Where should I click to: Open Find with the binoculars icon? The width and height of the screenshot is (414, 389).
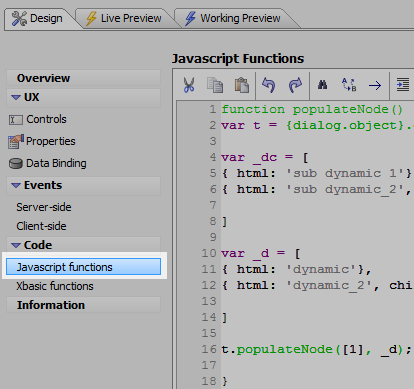(322, 85)
